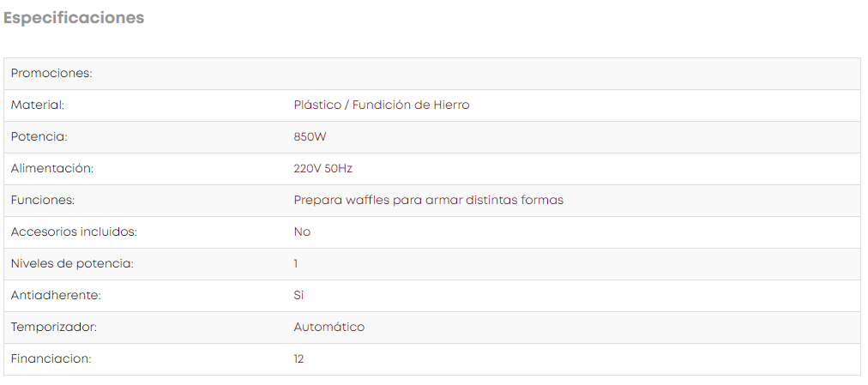
Task: Select the Financiacion value 12
Action: click(299, 359)
